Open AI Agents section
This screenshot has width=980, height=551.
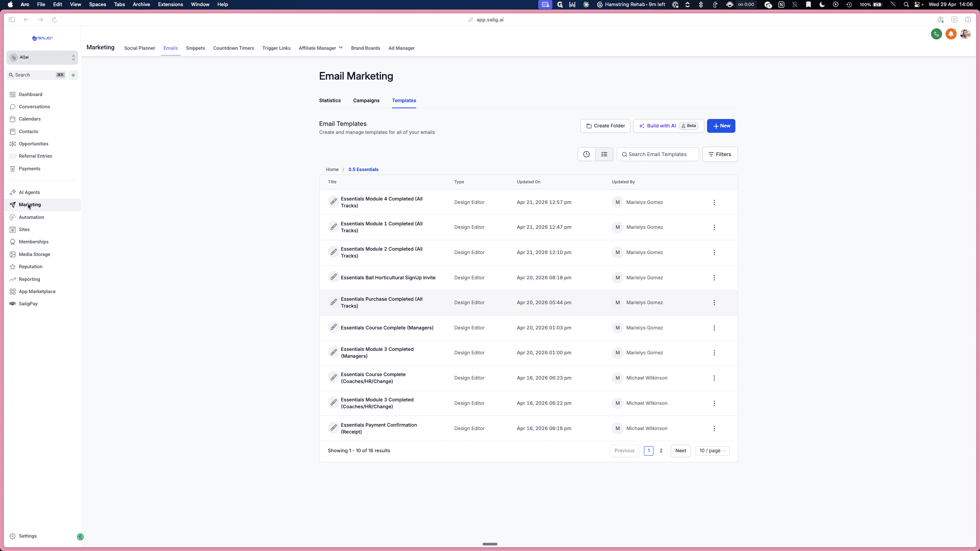29,192
